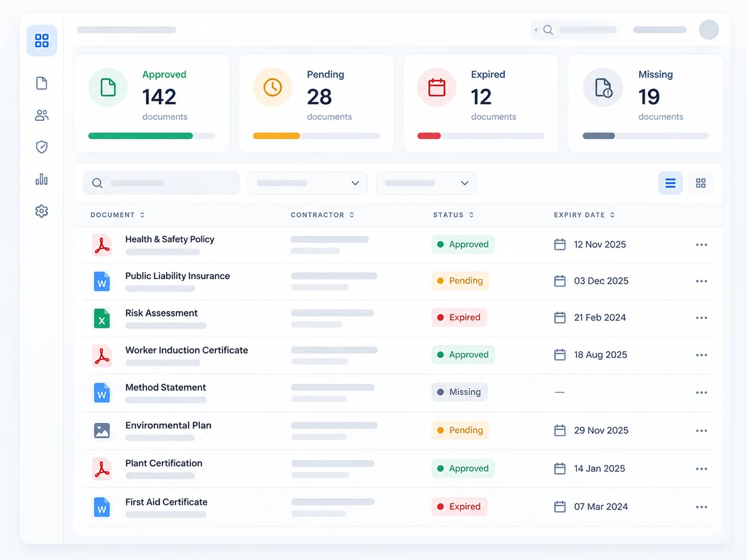Click PDF icon for Health & Safety Policy

coord(102,245)
